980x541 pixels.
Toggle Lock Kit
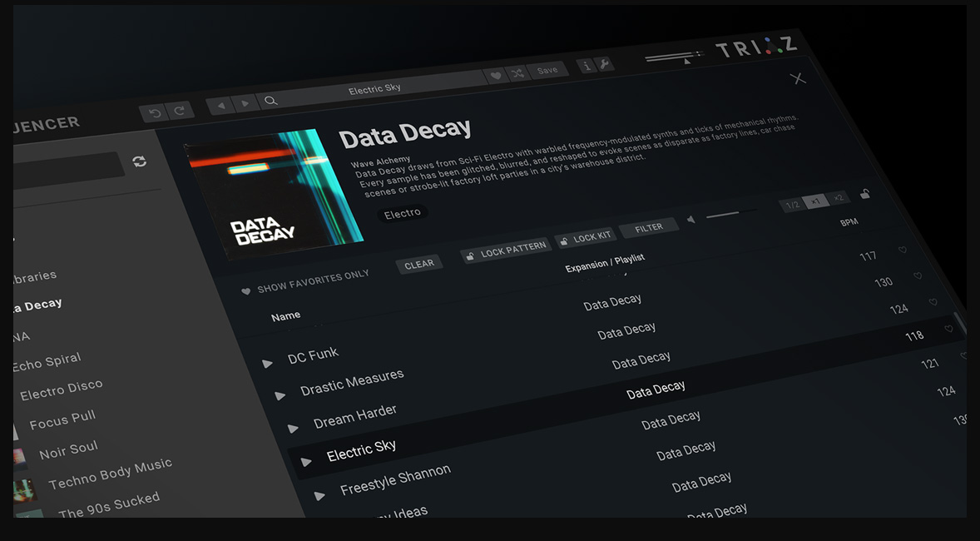pyautogui.click(x=585, y=238)
